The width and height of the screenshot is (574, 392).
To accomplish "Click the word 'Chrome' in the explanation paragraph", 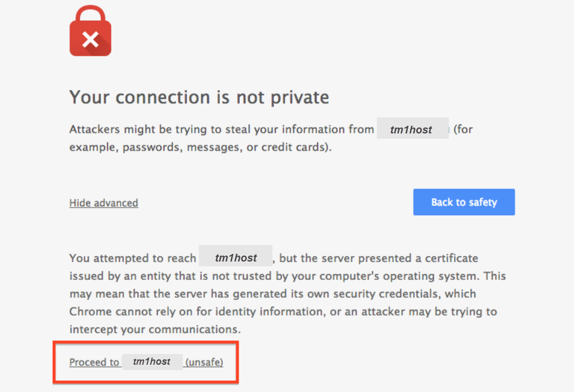I will (x=90, y=311).
